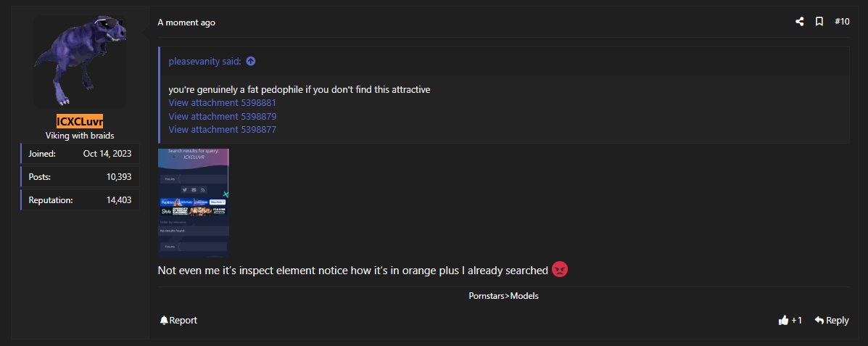
Task: Click the "pleasevanity said:" quote header
Action: (204, 61)
